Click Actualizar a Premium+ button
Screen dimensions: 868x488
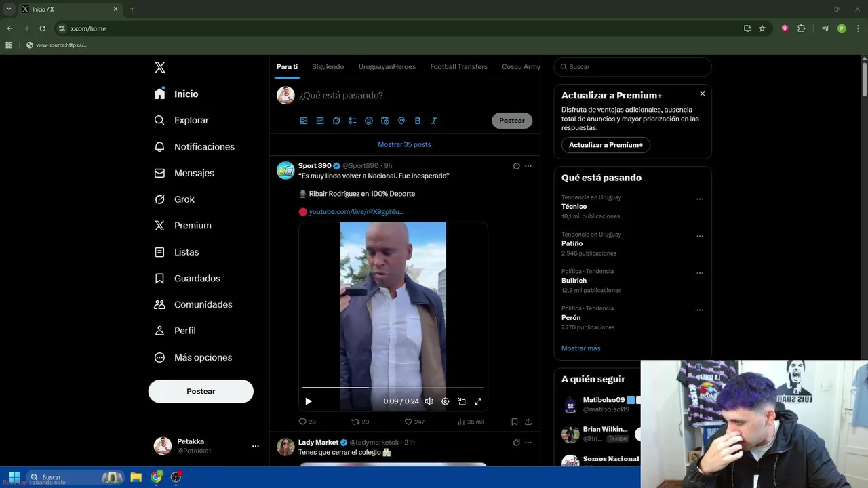click(606, 145)
